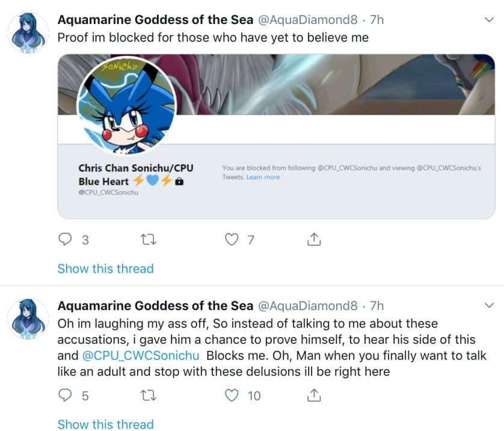This screenshot has height=431, width=504.
Task: Retweet the "laughing my ass off" tweet
Action: click(147, 395)
